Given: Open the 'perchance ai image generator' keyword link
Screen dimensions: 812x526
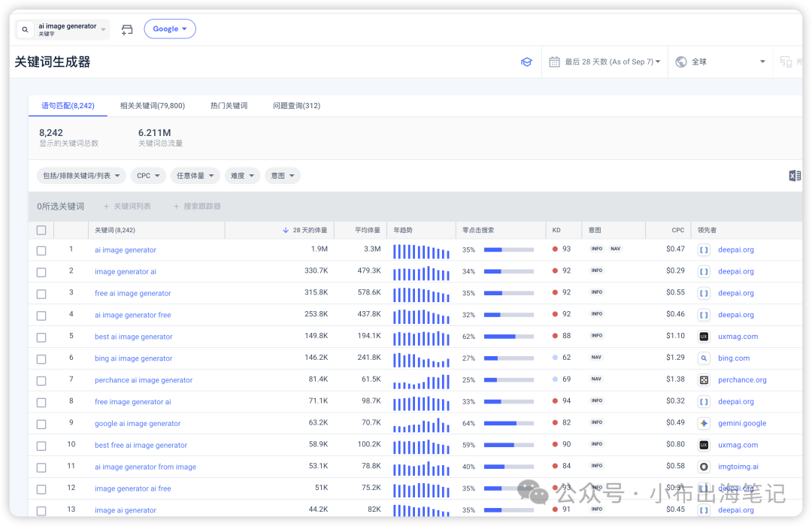Looking at the screenshot, I should [144, 380].
